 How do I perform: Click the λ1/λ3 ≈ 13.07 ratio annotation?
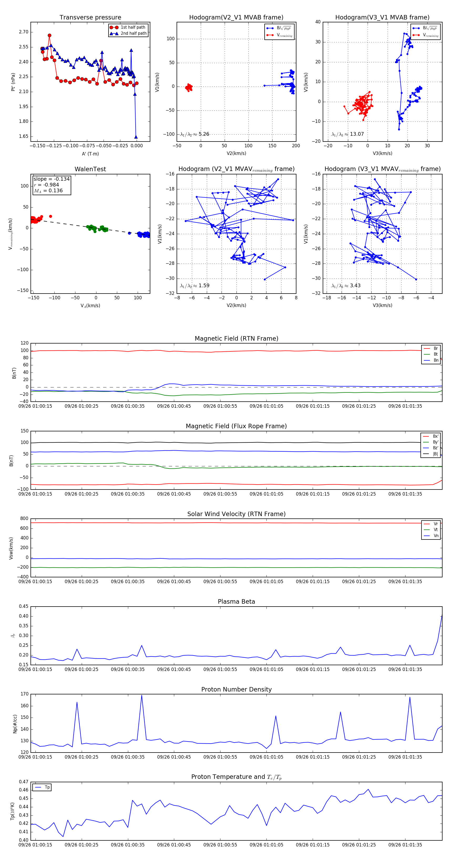point(348,134)
